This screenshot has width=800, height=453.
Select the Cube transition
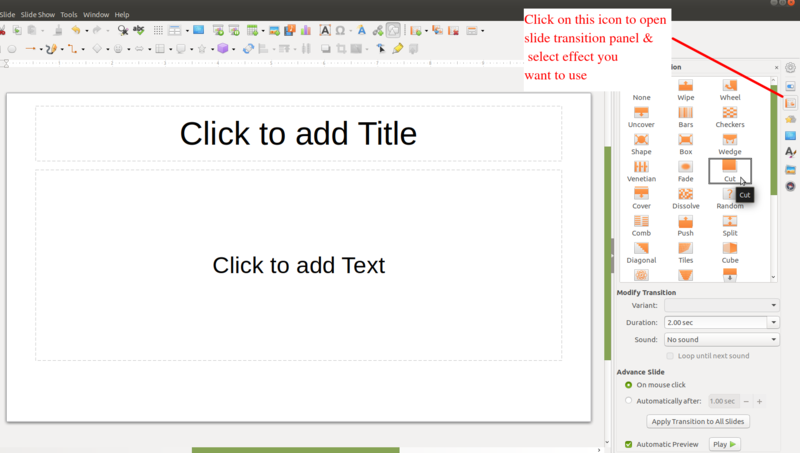pyautogui.click(x=730, y=253)
